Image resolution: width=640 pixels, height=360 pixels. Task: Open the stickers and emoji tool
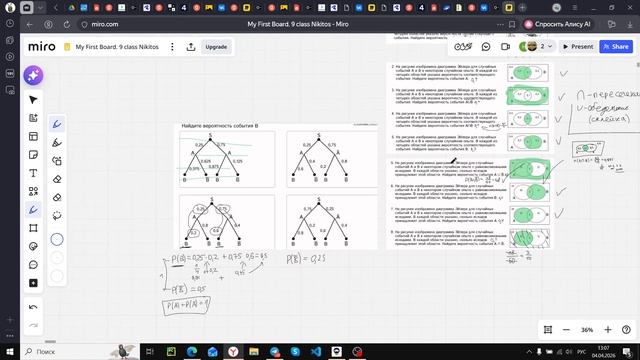33,246
